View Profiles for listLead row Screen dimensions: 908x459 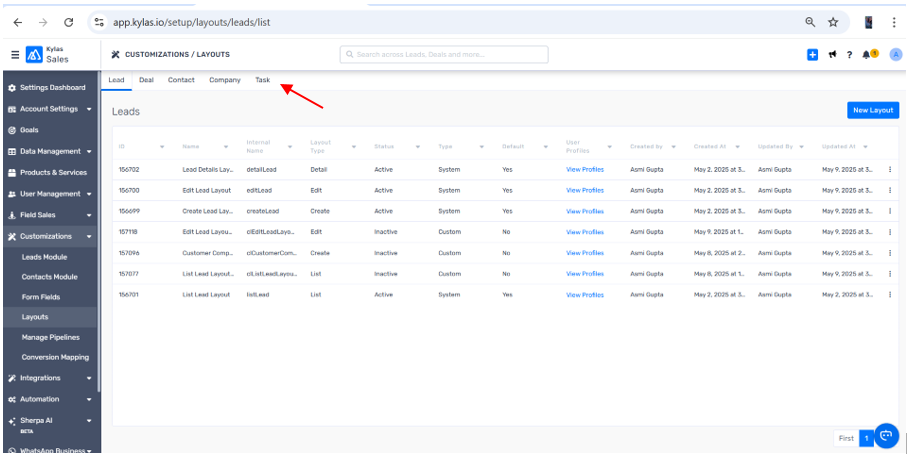(585, 295)
